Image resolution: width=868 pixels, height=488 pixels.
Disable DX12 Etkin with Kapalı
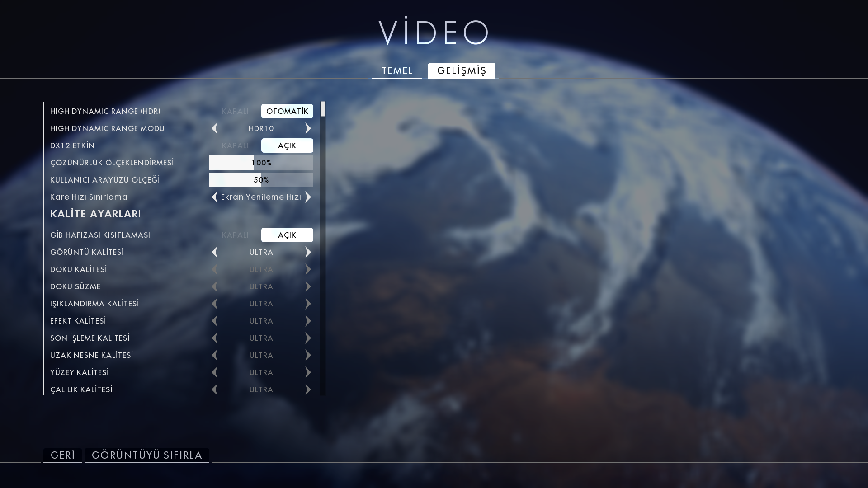tap(235, 145)
